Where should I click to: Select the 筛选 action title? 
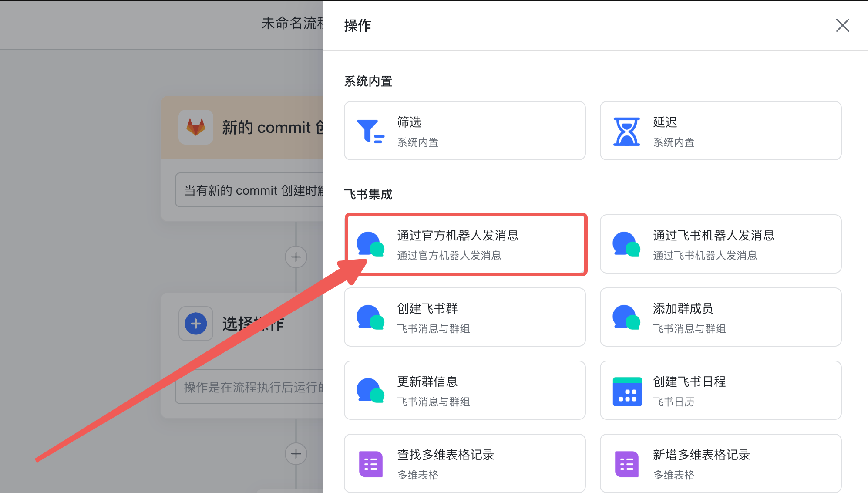point(409,122)
